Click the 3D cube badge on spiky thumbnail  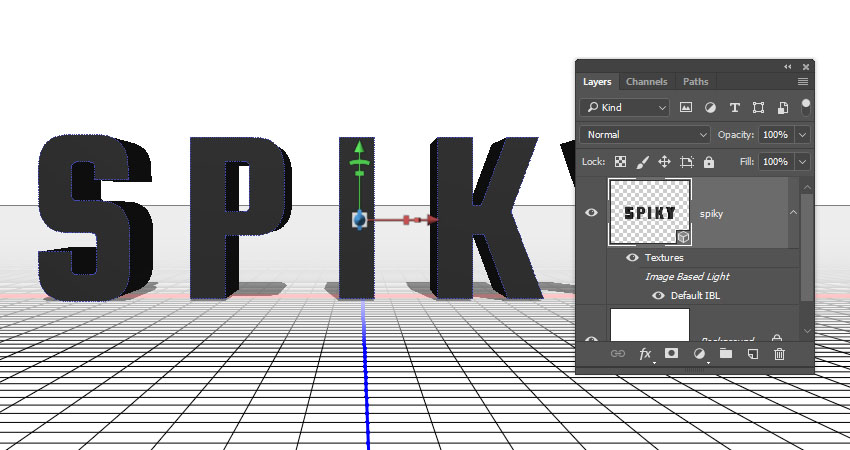click(684, 237)
